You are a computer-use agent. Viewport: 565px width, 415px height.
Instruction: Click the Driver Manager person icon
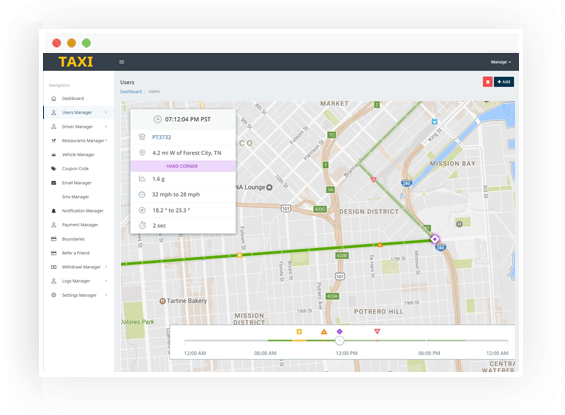tap(54, 126)
